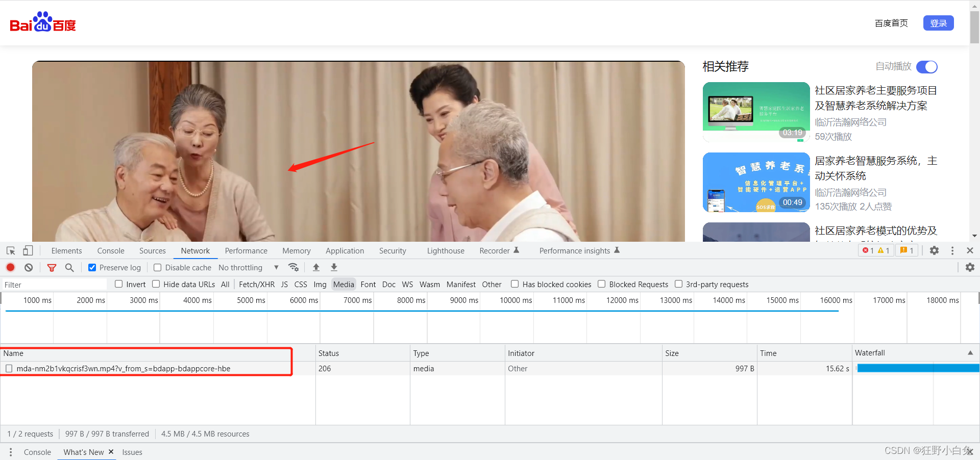
Task: Open the Performance tab
Action: point(246,250)
